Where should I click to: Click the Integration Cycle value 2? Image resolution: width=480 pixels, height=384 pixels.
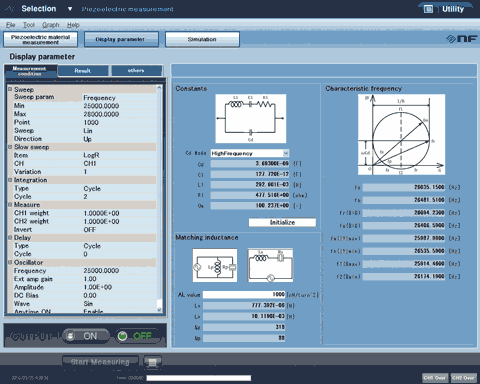pos(85,197)
